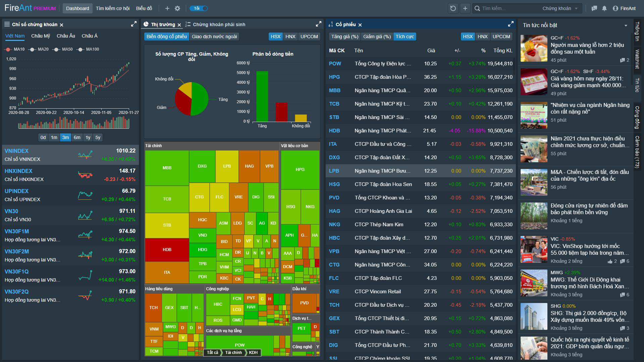Expand the Thị trường panel to fullscreen

pyautogui.click(x=318, y=24)
